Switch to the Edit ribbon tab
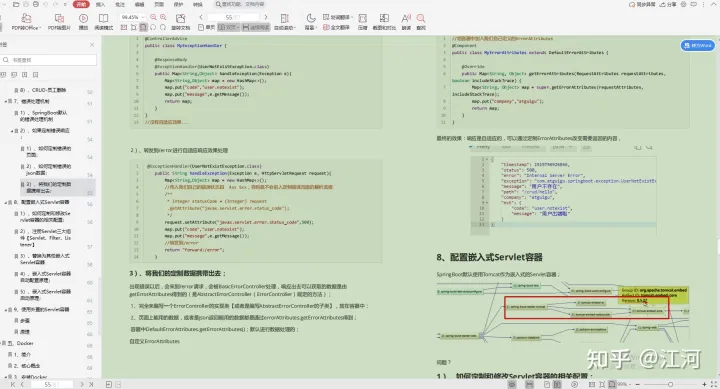The image size is (720, 389). click(x=139, y=4)
